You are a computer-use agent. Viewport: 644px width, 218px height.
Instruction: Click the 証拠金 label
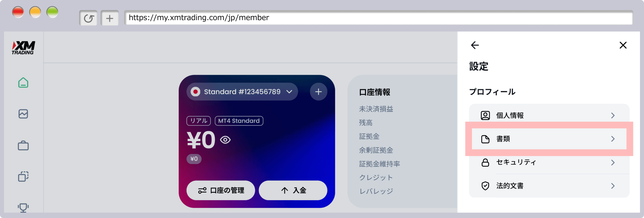point(369,137)
